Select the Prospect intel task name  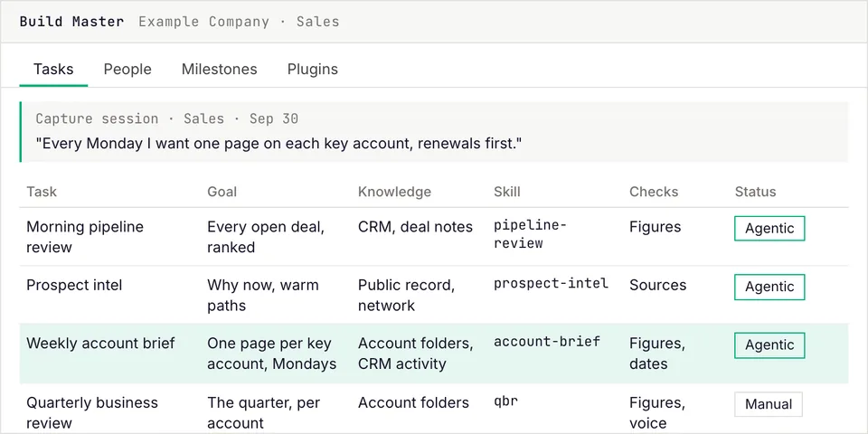(x=74, y=285)
